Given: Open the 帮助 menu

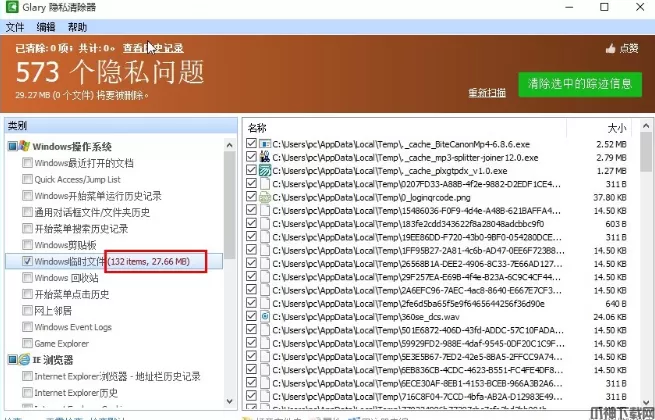Looking at the screenshot, I should click(77, 27).
